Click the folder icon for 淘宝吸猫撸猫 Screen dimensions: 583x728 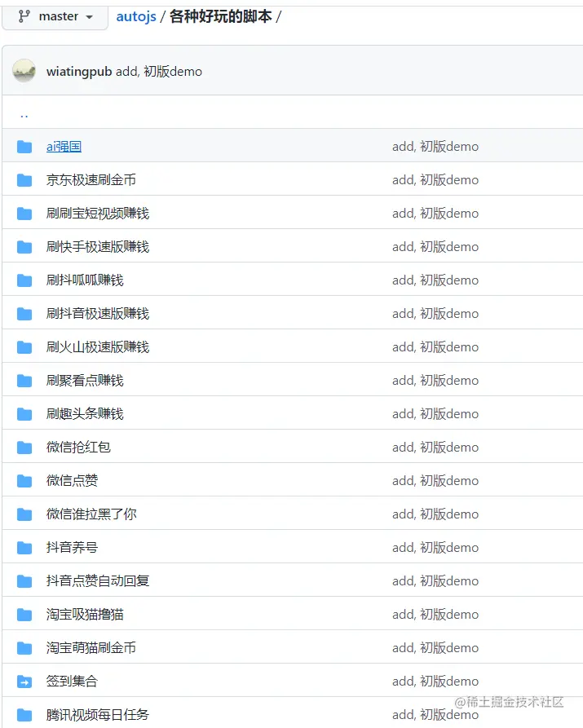click(x=24, y=615)
